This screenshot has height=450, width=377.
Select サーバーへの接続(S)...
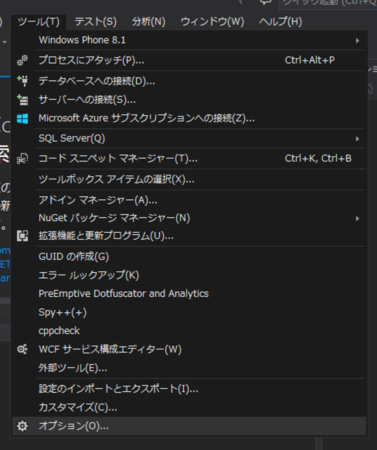[x=189, y=100]
